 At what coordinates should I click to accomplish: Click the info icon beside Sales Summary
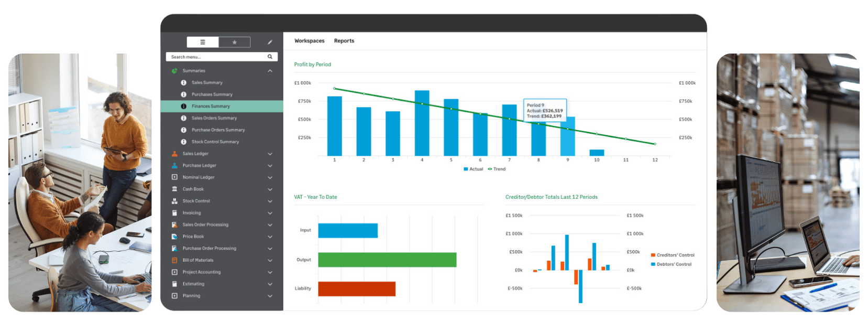[x=183, y=83]
